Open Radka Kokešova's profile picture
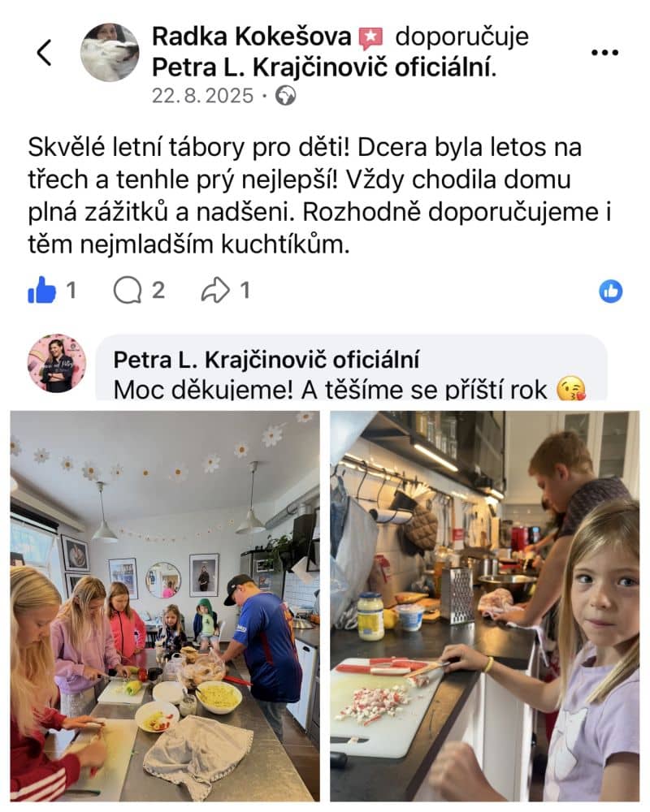The image size is (650, 812). tap(110, 52)
